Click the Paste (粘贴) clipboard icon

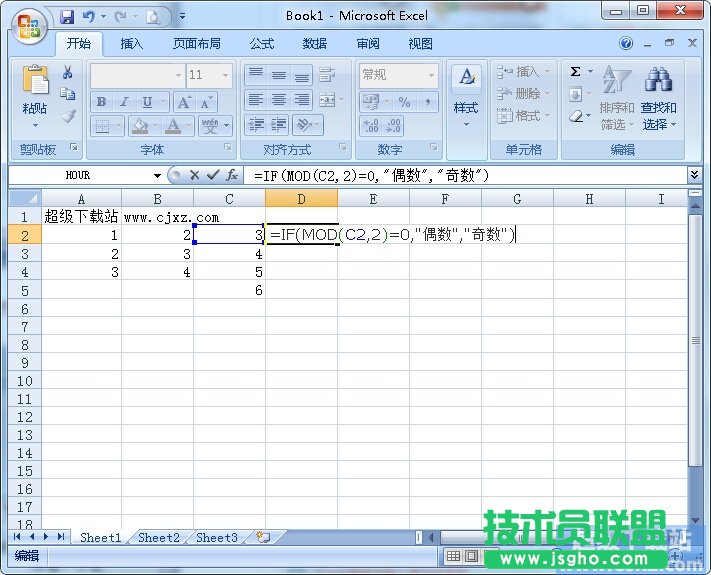click(x=35, y=81)
